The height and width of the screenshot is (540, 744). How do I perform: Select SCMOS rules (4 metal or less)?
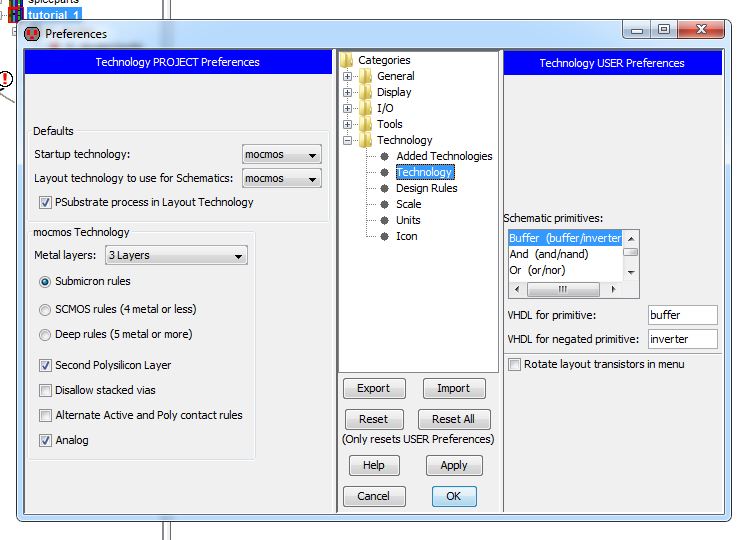(x=45, y=310)
